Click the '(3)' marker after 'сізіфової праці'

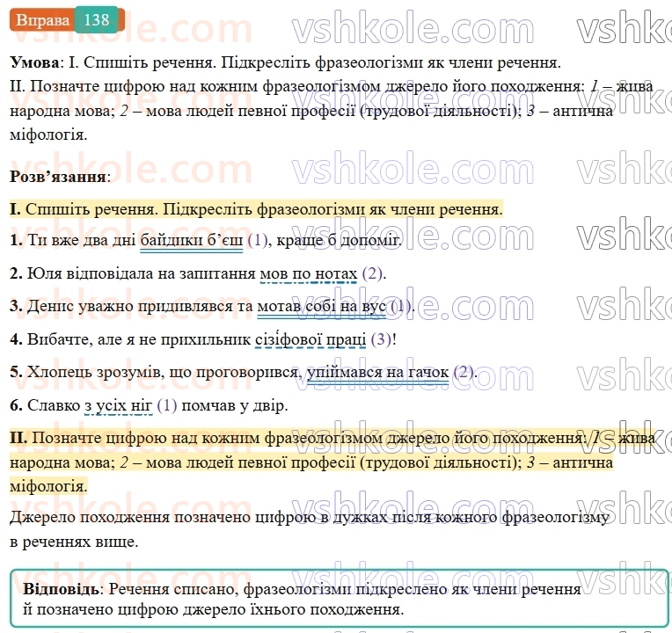click(x=382, y=339)
